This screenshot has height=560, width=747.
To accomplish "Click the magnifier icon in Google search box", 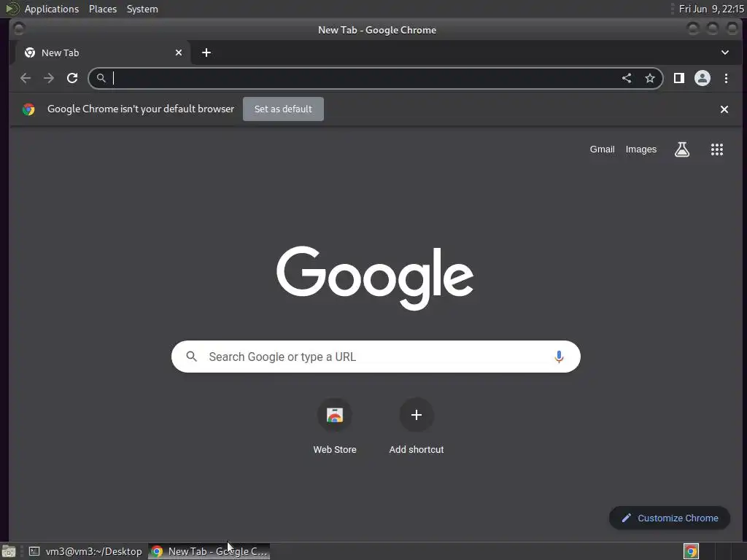I will [192, 356].
